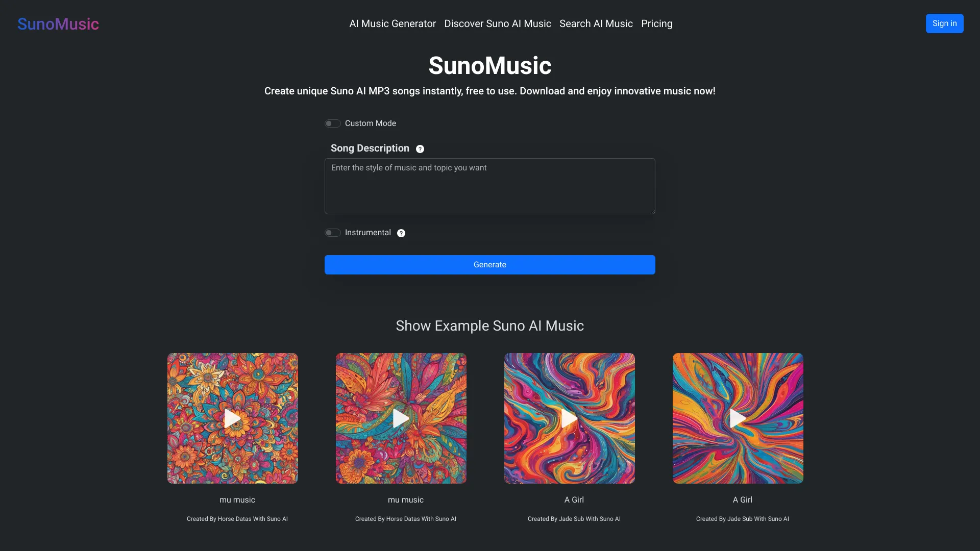Navigate to Discover Suno AI Music section
Image resolution: width=980 pixels, height=551 pixels.
pos(498,23)
